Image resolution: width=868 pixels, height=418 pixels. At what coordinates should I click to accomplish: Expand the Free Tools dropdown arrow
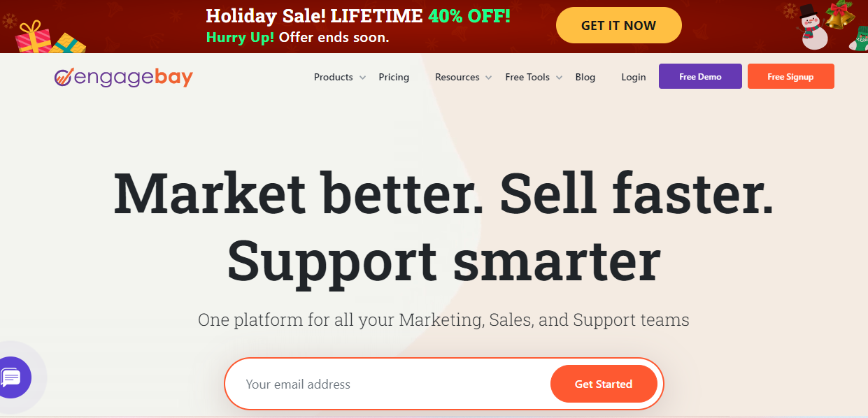tap(560, 78)
